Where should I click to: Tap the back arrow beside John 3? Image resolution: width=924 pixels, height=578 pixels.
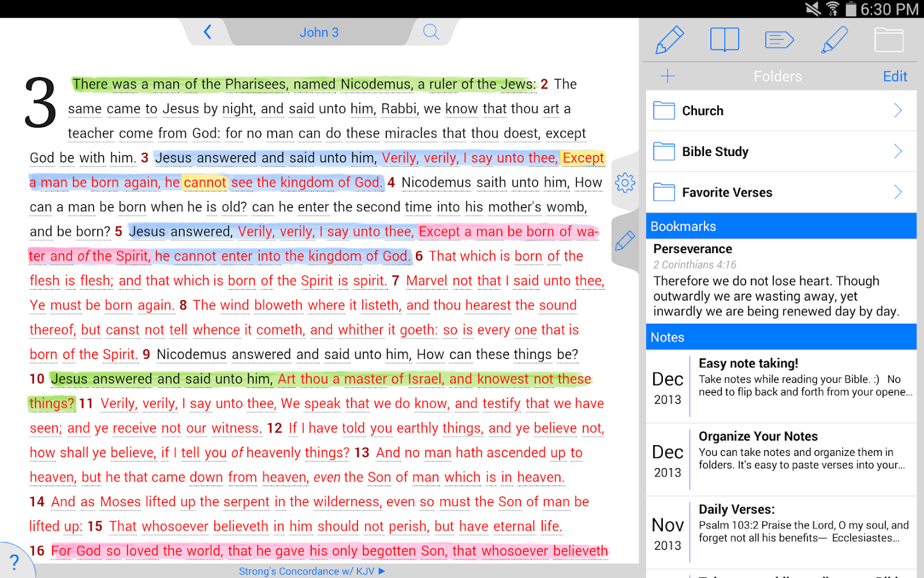point(207,32)
